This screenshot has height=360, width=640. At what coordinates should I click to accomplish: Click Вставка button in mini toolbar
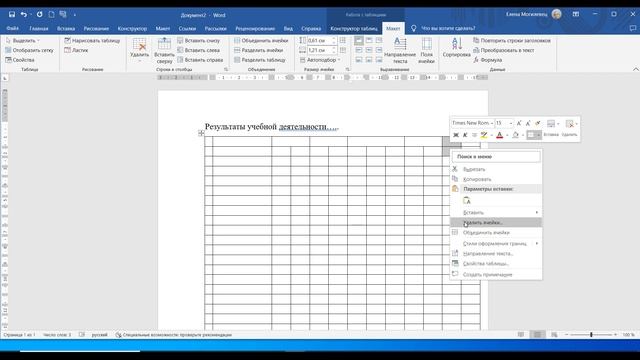tap(551, 127)
